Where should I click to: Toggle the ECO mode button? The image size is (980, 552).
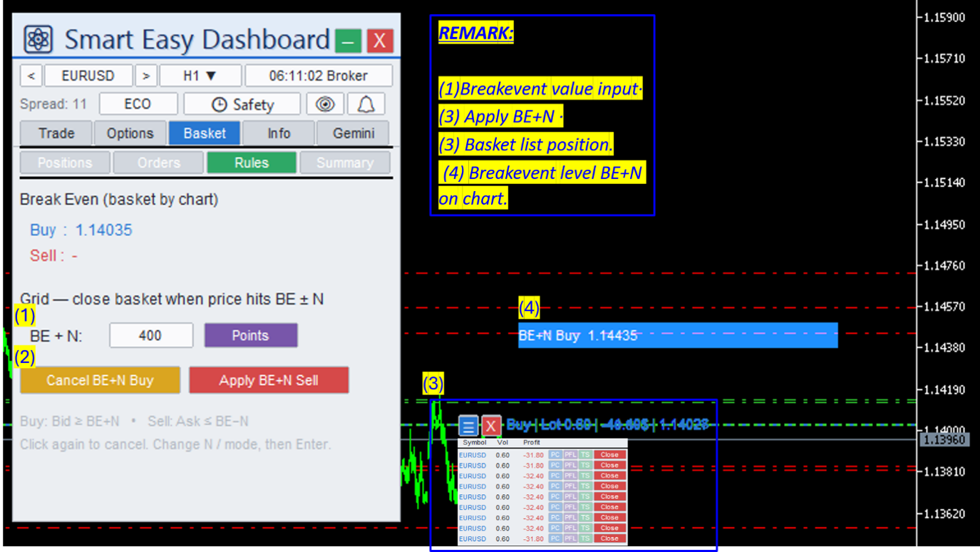point(138,104)
